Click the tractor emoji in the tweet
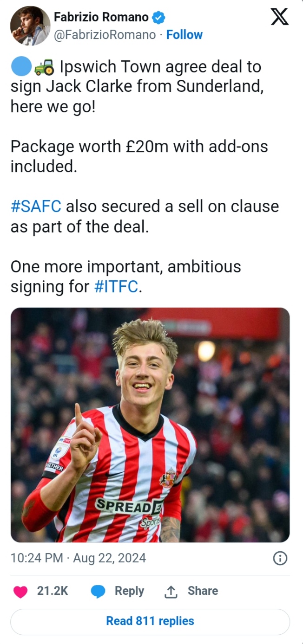This screenshot has width=303, height=644. (44, 68)
